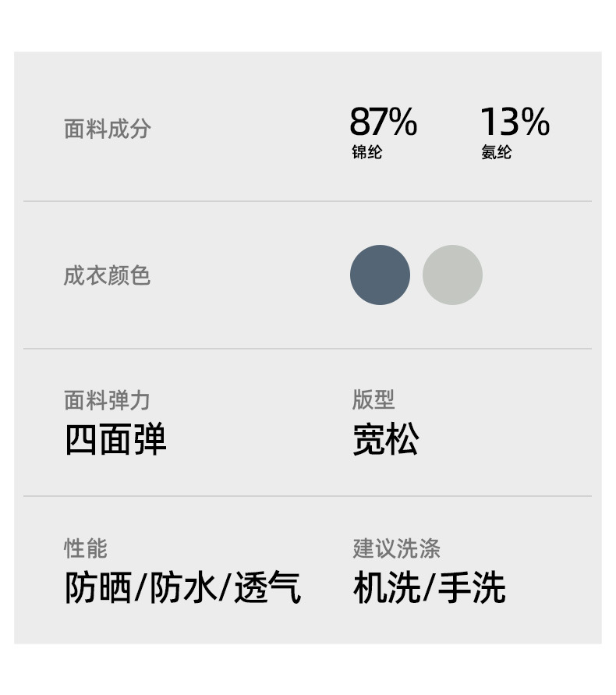Click the 面料弹力 heading

click(107, 400)
